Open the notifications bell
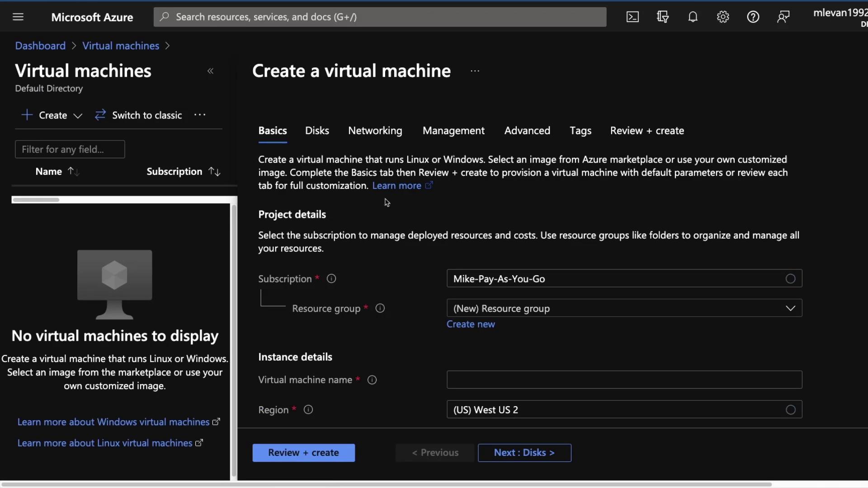 pyautogui.click(x=693, y=17)
